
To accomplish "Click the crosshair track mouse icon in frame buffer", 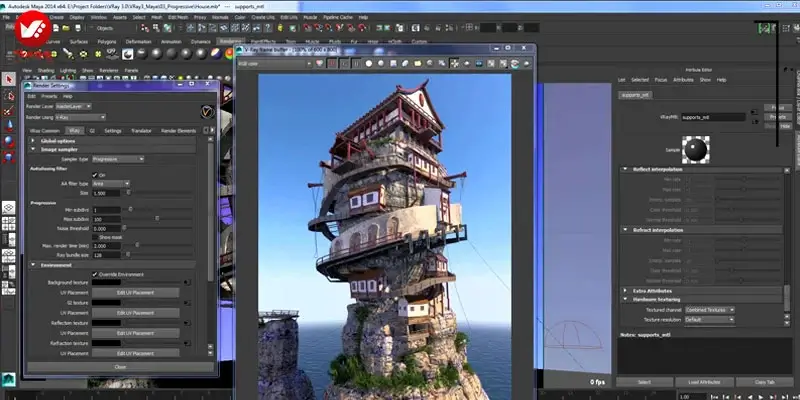I will tap(454, 63).
